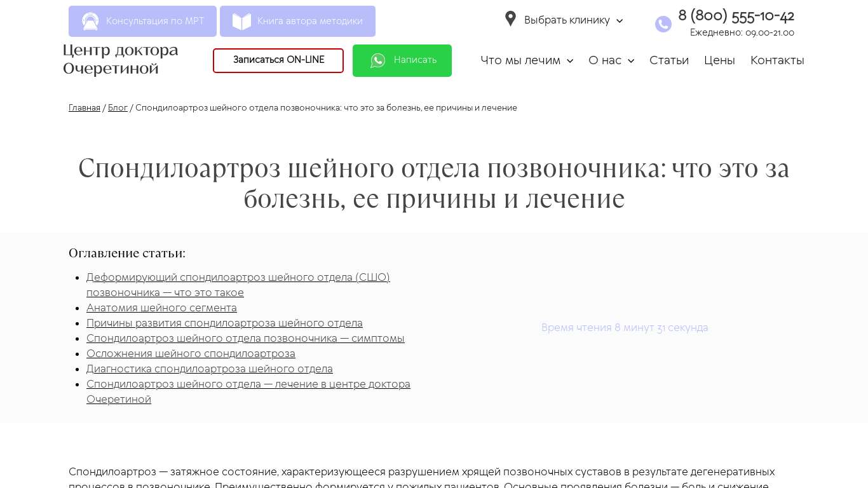This screenshot has height=488, width=868.
Task: Expand the Выбрать клинику dropdown
Action: (x=620, y=21)
